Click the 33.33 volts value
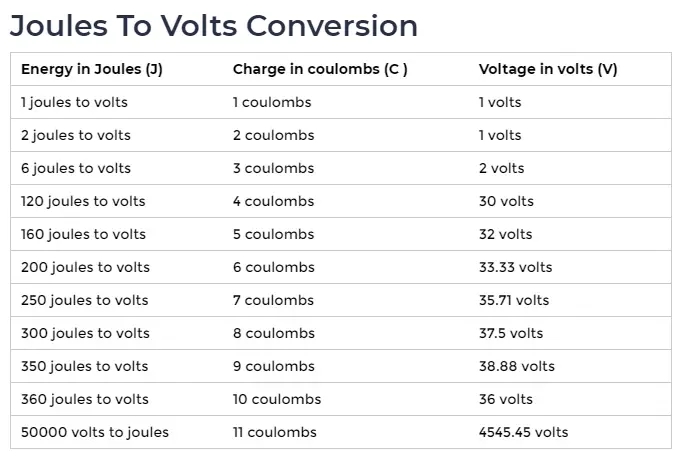 pos(515,267)
